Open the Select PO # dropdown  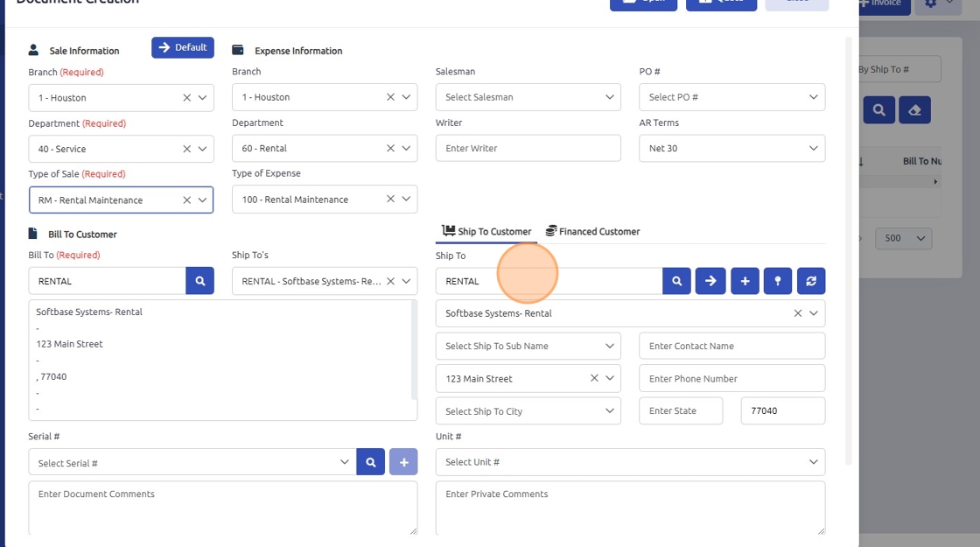[731, 97]
